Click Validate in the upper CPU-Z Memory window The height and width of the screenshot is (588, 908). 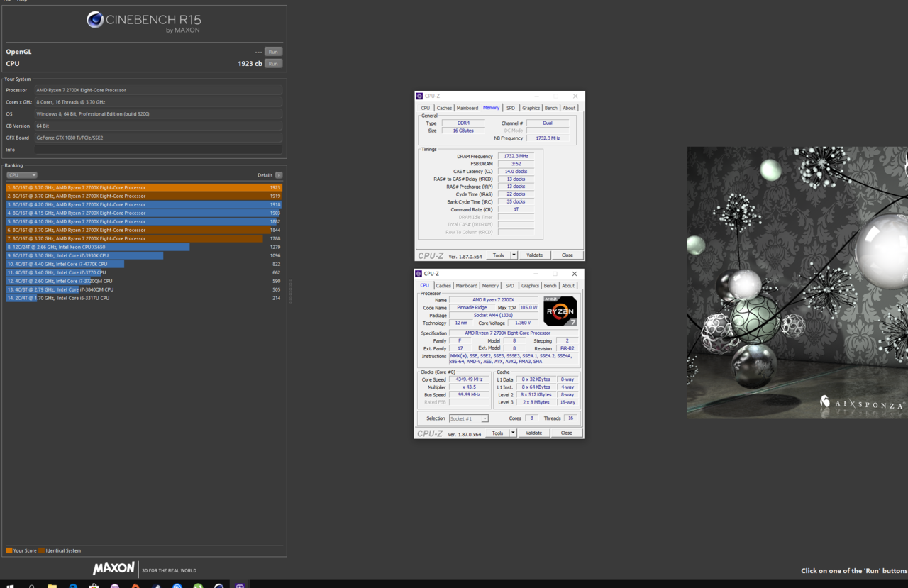pyautogui.click(x=535, y=255)
